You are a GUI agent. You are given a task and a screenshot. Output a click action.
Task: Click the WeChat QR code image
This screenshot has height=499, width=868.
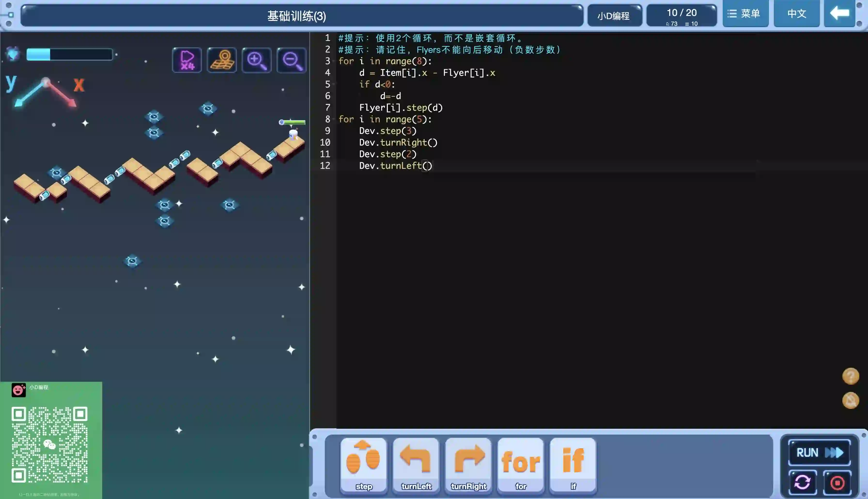(50, 444)
